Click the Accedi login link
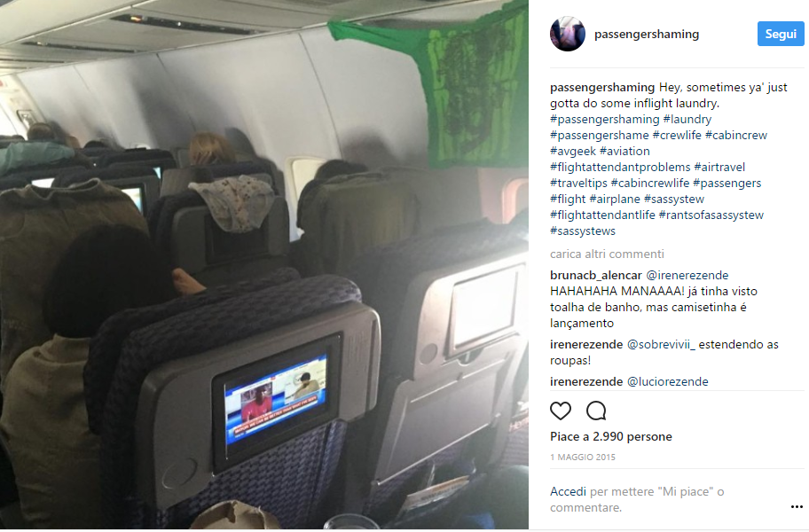809x532 pixels. 568,492
